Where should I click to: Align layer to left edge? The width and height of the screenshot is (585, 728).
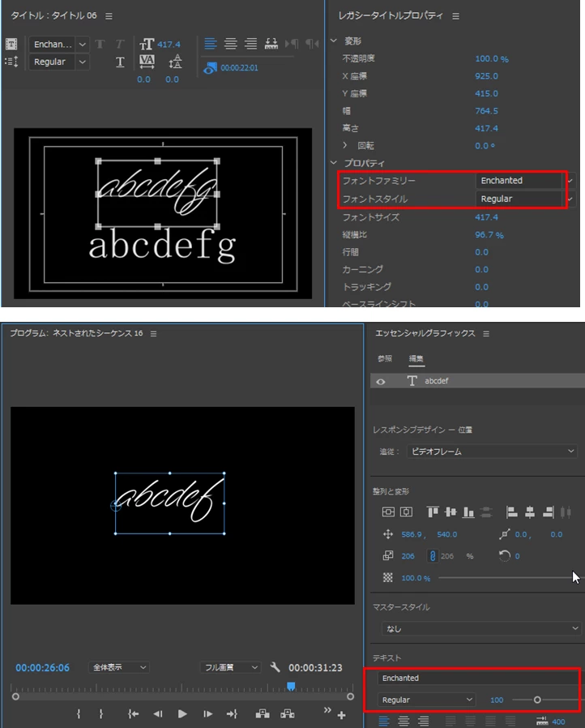[512, 512]
